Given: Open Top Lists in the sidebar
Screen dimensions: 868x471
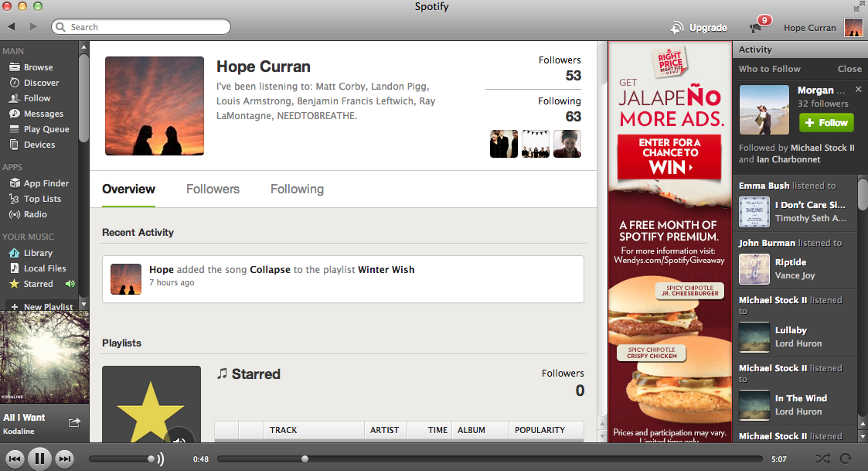Looking at the screenshot, I should tap(35, 199).
